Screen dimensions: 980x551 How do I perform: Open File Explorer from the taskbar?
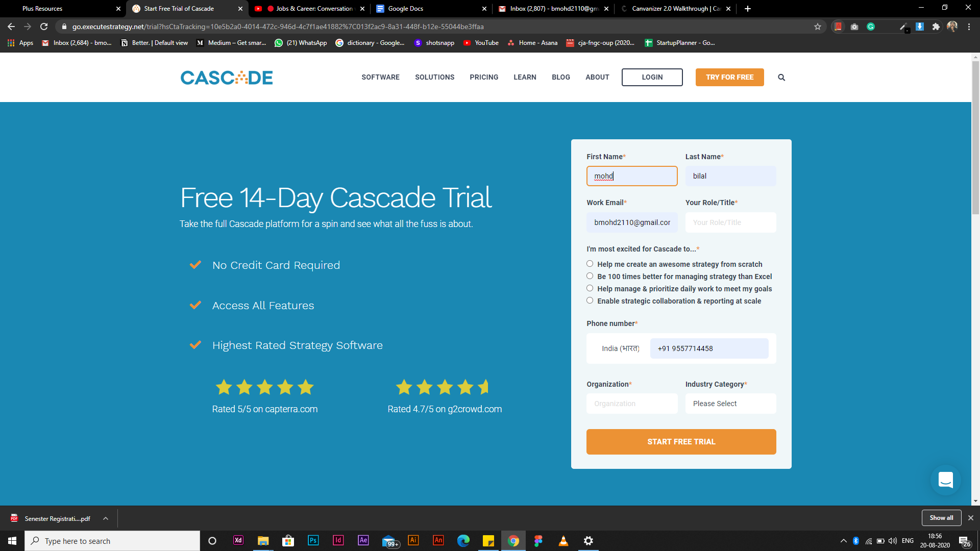[263, 541]
